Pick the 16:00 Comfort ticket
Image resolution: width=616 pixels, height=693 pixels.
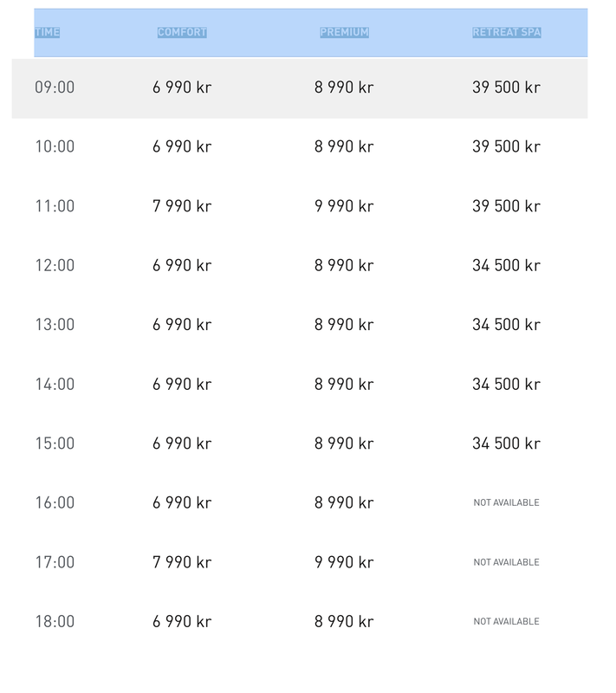[x=182, y=502]
